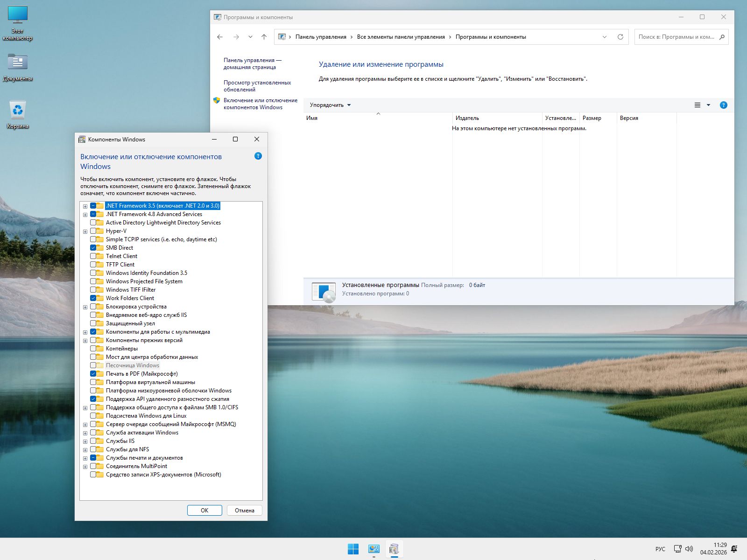Expand the Службы IIS tree node
This screenshot has width=747, height=560.
pos(85,441)
